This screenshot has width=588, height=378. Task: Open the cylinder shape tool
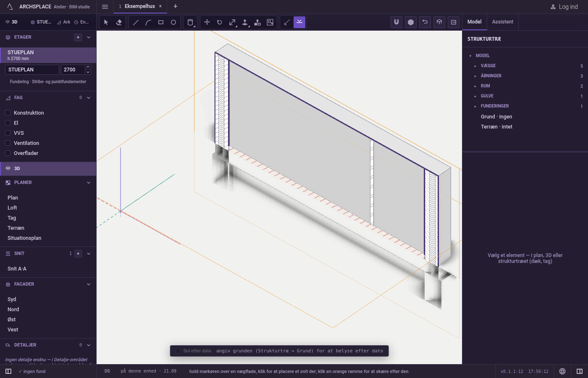[190, 22]
